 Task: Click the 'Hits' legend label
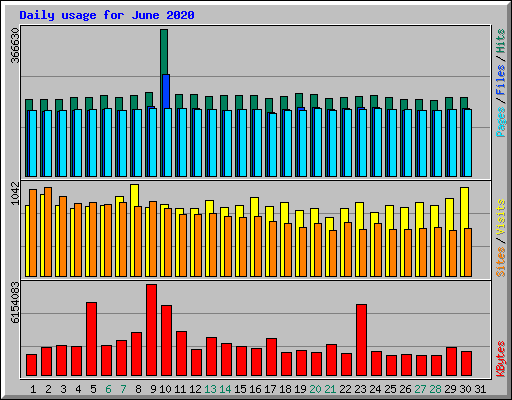click(501, 41)
